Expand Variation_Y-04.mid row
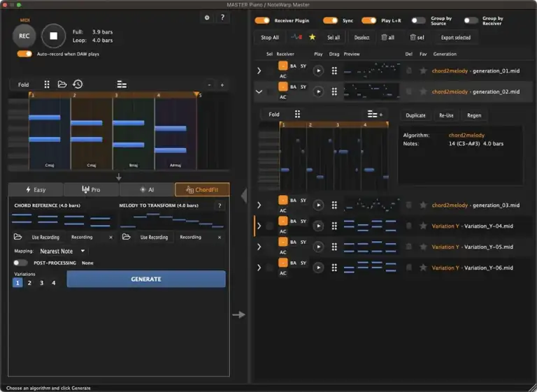The height and width of the screenshot is (392, 537). (259, 226)
